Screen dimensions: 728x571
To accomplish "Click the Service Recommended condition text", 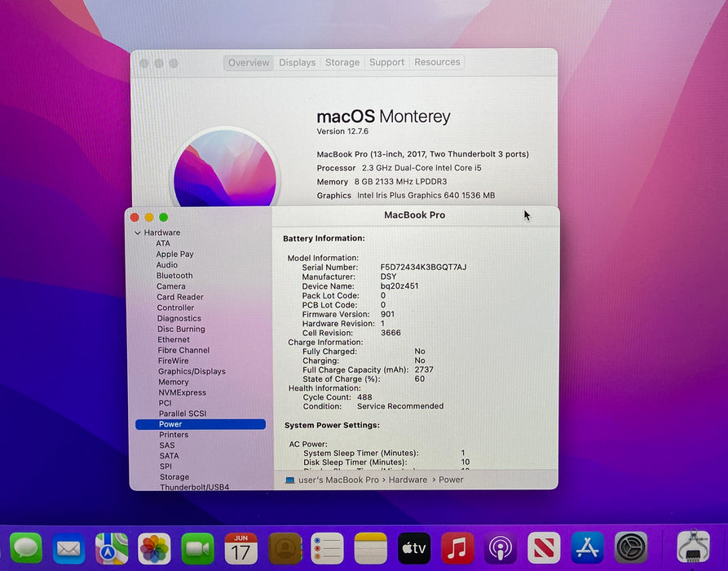I will 400,406.
